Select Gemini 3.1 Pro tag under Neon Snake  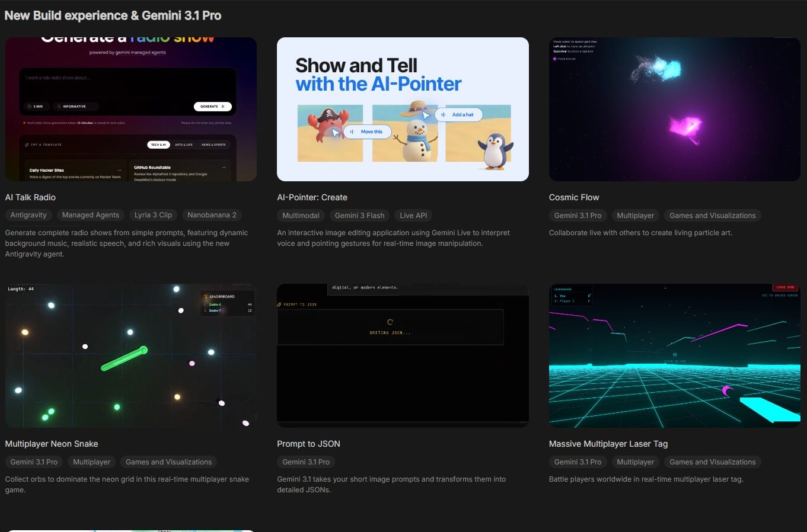pyautogui.click(x=34, y=462)
